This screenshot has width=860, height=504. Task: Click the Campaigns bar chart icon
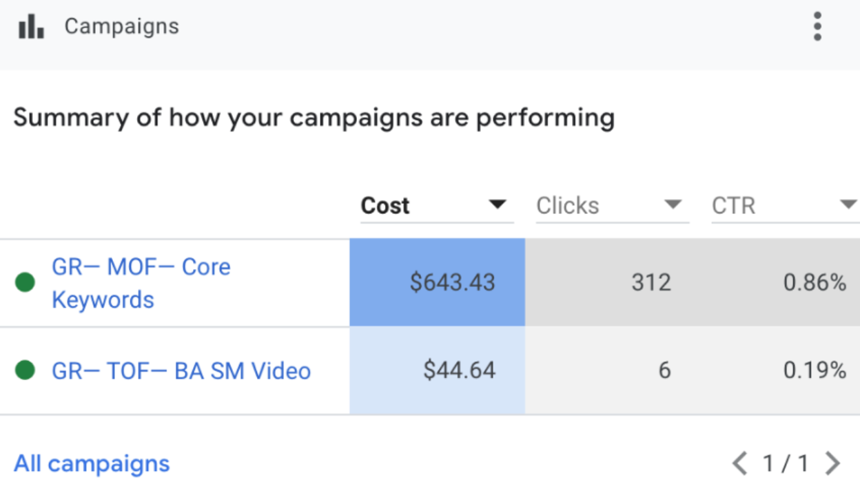click(x=31, y=27)
